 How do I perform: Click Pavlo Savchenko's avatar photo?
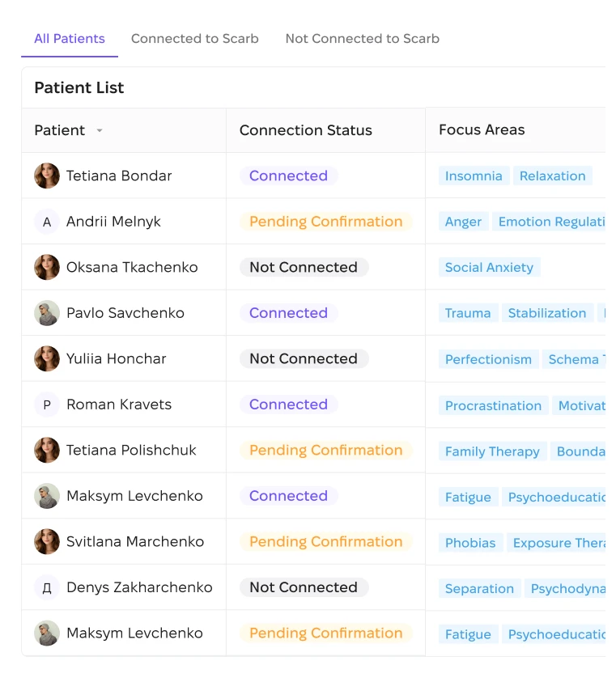pyautogui.click(x=47, y=313)
